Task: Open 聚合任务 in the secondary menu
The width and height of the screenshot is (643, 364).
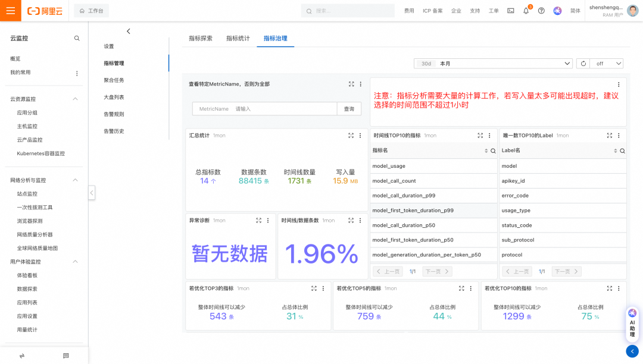Action: click(x=114, y=80)
